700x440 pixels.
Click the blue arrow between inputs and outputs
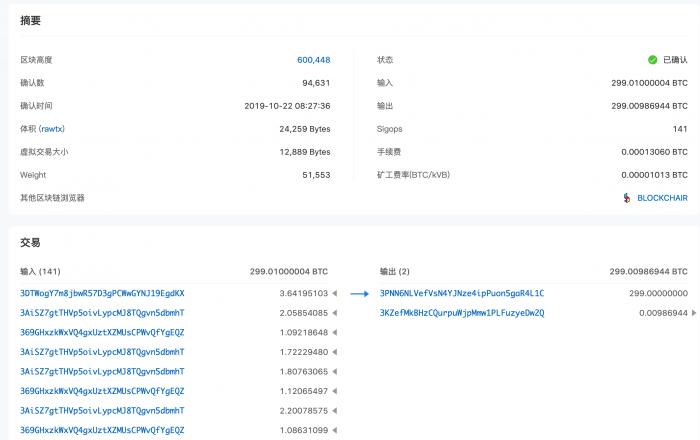pos(360,294)
